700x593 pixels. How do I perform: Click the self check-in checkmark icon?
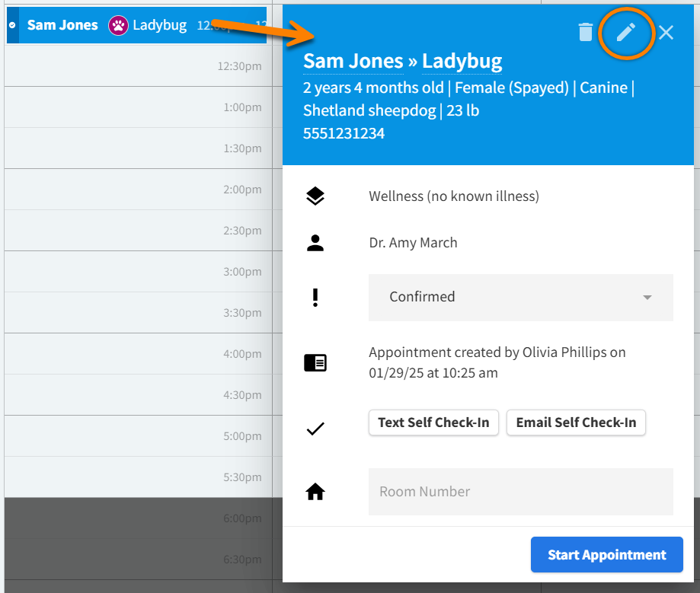coord(315,429)
